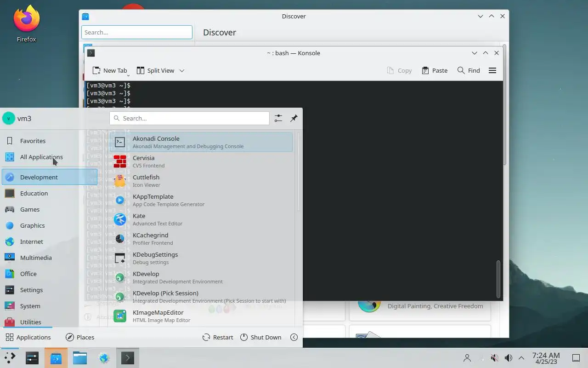The image size is (588, 368).
Task: Open KDevelop (Pick Session) entry
Action: coord(201,297)
